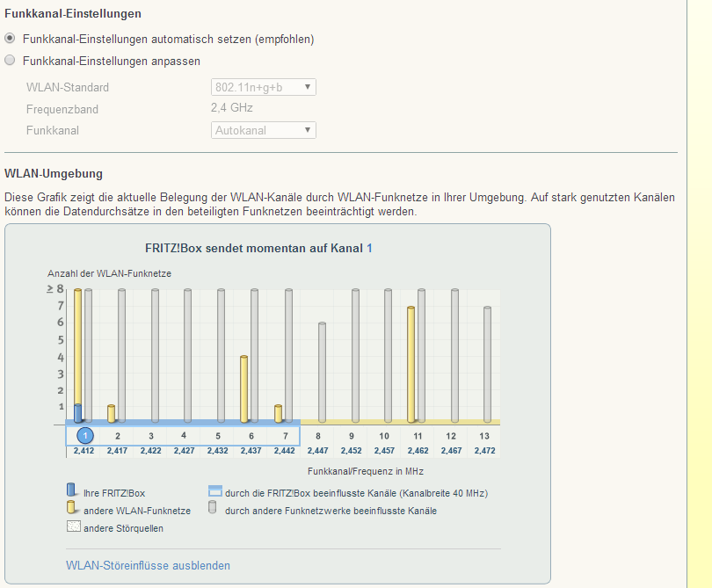
Task: Click channel number 2 on axis
Action: point(118,436)
